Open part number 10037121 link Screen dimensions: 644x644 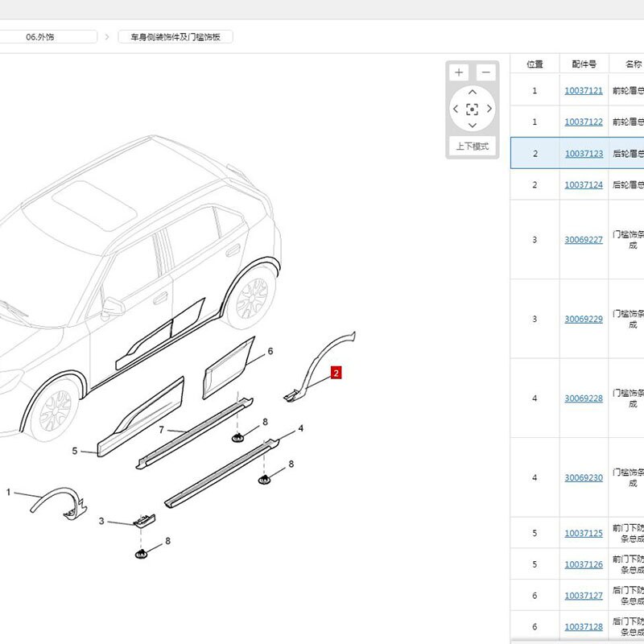click(584, 91)
